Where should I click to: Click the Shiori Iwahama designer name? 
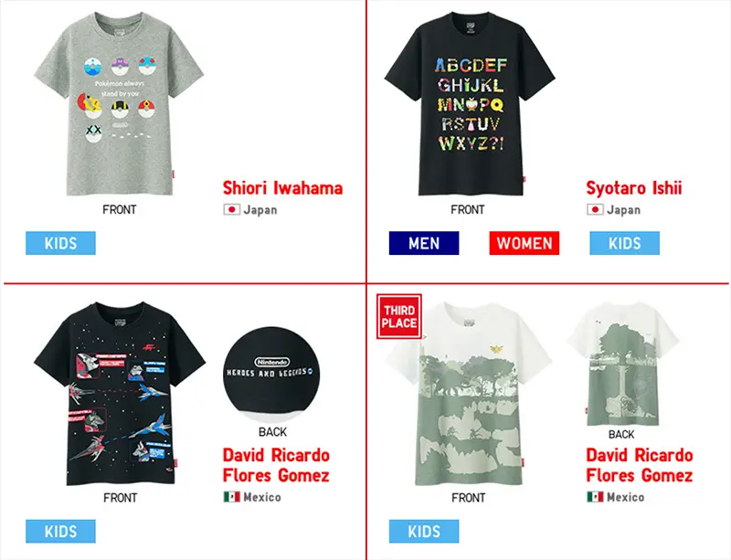[282, 188]
